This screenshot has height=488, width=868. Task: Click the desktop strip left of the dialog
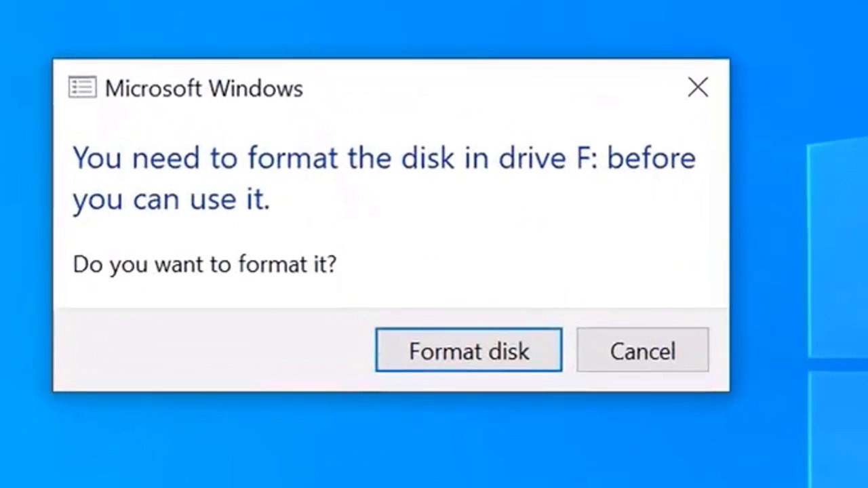click(26, 224)
